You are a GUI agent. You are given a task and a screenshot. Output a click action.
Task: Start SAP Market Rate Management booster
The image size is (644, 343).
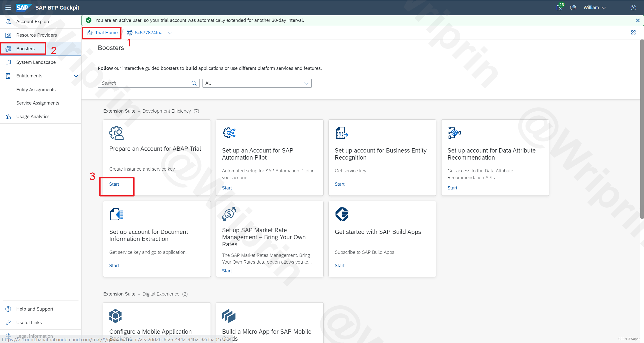(x=227, y=271)
